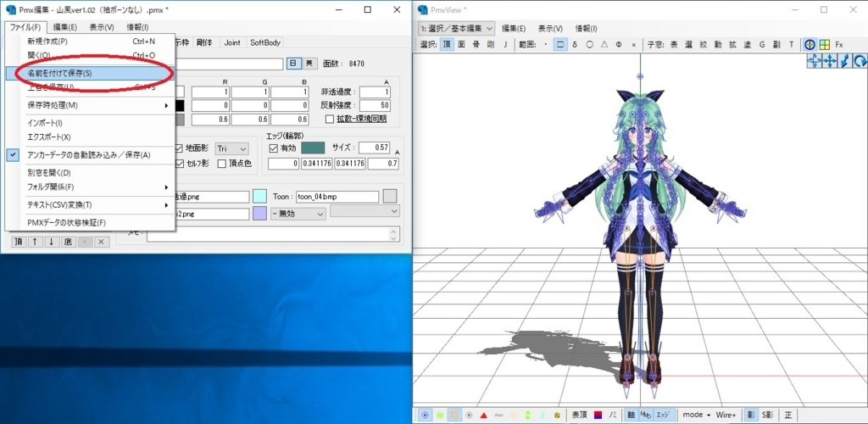Image resolution: width=868 pixels, height=424 pixels.
Task: Open Fx effects in PmxView toolbar
Action: pyautogui.click(x=839, y=45)
